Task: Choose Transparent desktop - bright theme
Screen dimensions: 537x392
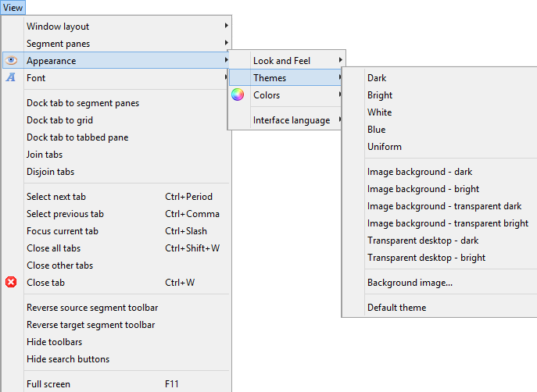Action: (x=426, y=258)
